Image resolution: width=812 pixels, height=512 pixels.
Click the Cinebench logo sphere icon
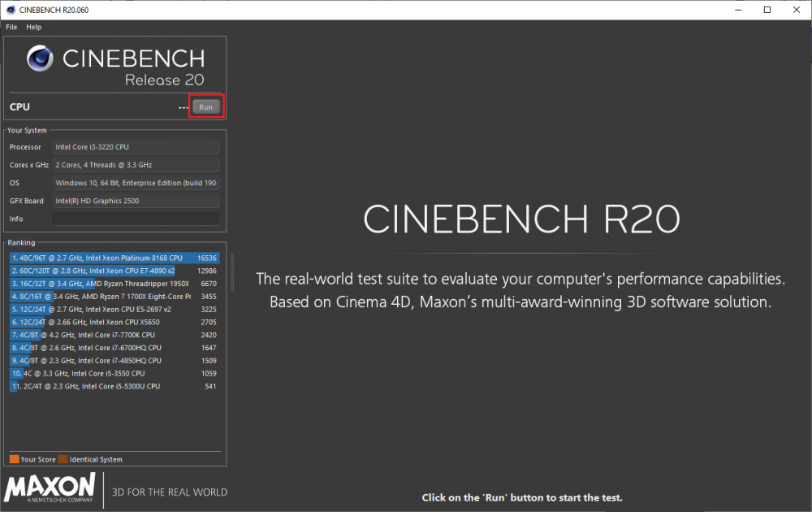point(40,58)
